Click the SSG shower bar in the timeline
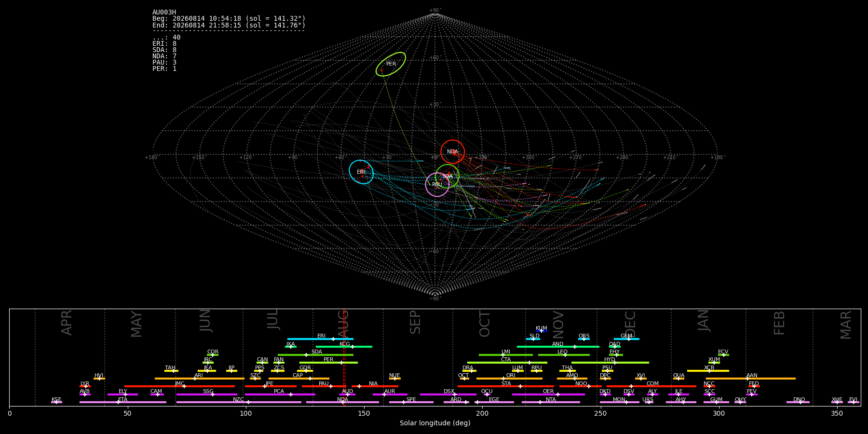868x434 pixels. pos(207,394)
